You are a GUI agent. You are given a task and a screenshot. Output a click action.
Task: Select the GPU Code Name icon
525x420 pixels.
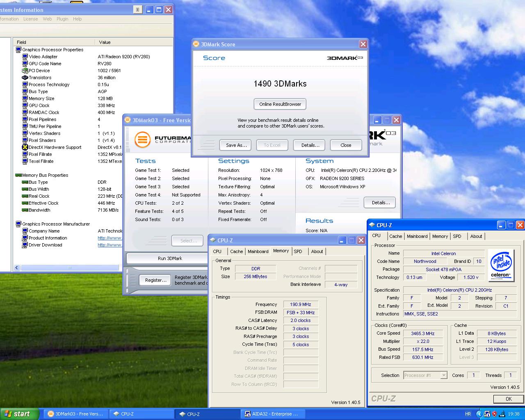[25, 64]
